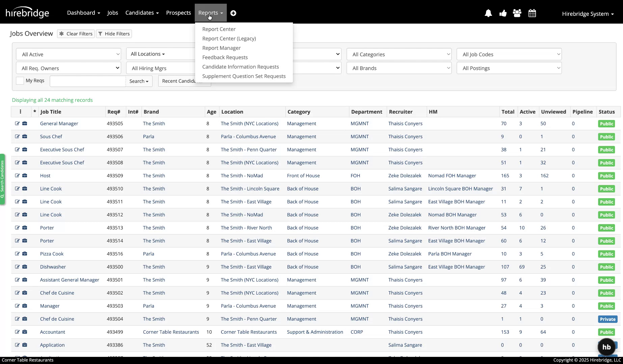Viewport: 623px width, 364px height.
Task: Open the All Active status dropdown
Action: tap(68, 54)
